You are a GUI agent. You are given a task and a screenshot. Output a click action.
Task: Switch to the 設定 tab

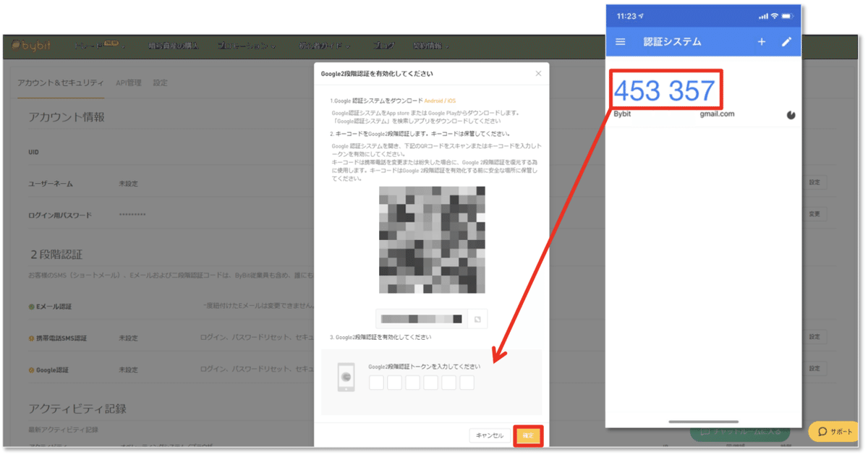[x=160, y=83]
